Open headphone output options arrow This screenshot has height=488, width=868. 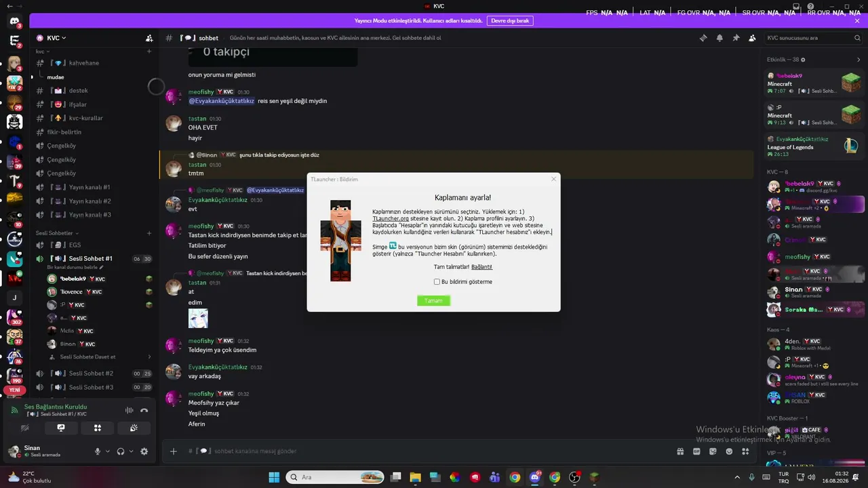[x=131, y=451]
